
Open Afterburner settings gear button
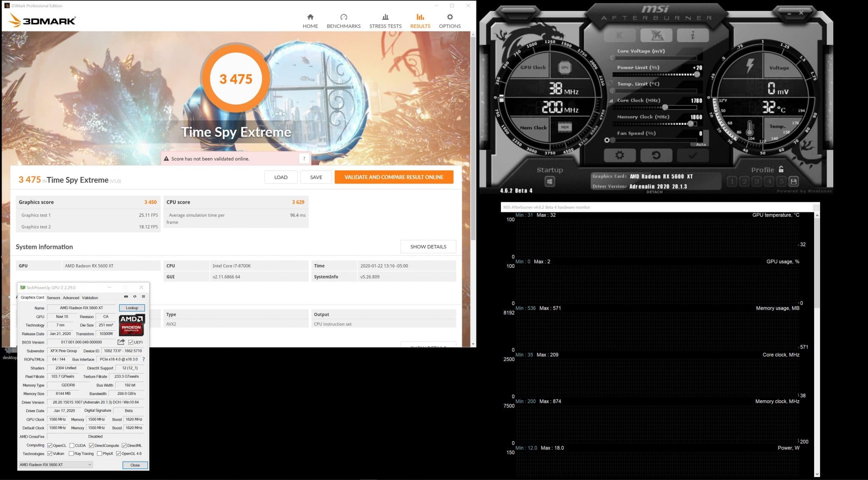point(619,155)
